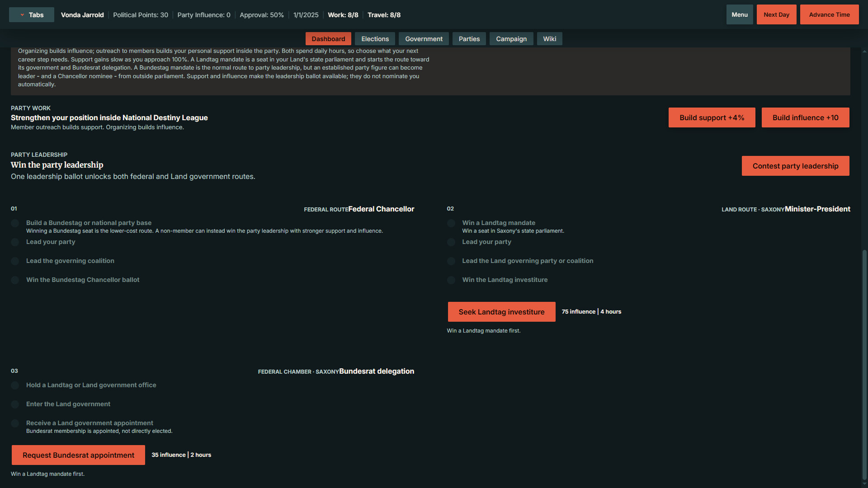Click Advance Time button
This screenshot has width=868, height=488.
coord(829,15)
